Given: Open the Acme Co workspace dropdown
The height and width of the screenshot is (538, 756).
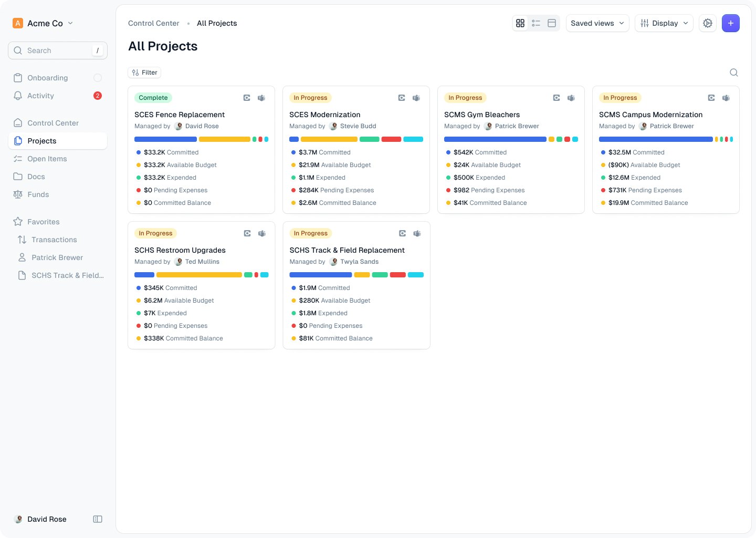Looking at the screenshot, I should (43, 23).
